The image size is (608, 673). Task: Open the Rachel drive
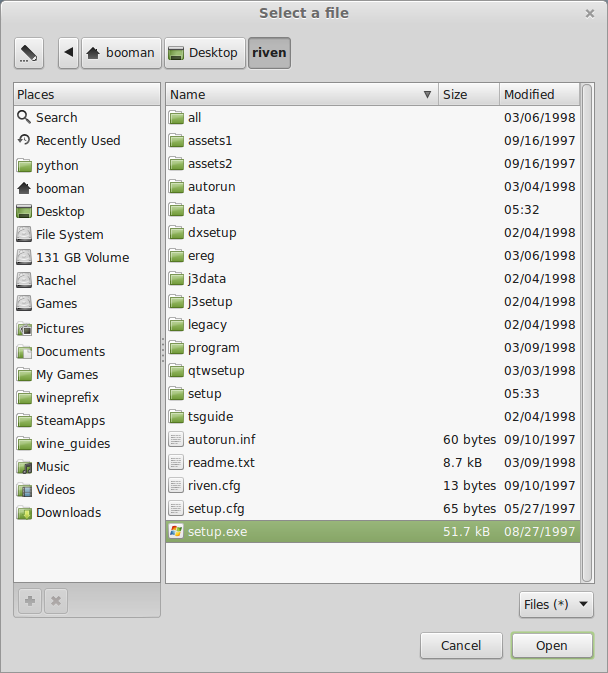pos(87,280)
